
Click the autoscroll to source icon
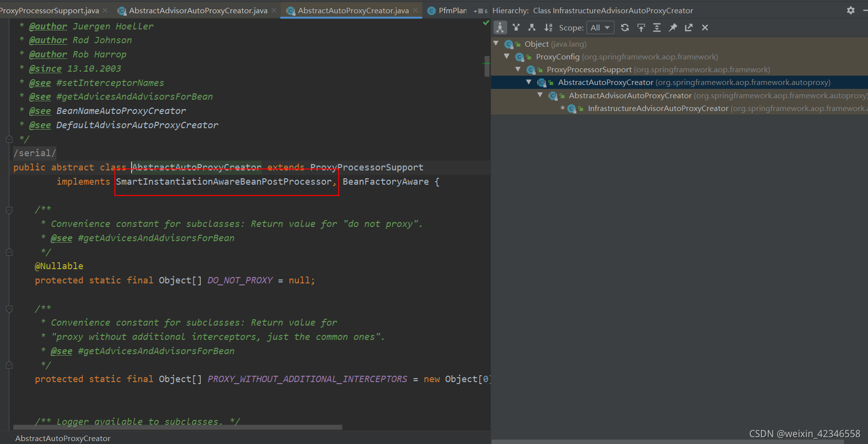[x=641, y=28]
